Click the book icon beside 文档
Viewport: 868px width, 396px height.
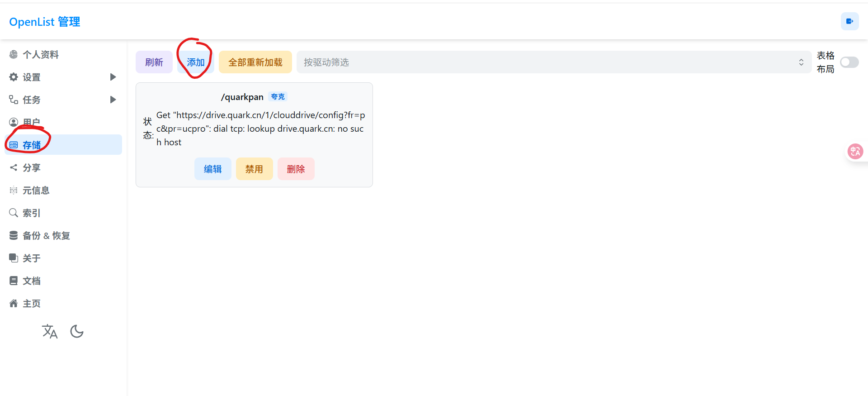[14, 281]
